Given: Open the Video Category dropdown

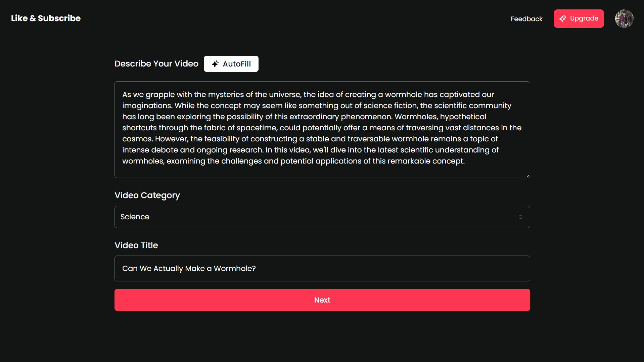Looking at the screenshot, I should click(322, 217).
